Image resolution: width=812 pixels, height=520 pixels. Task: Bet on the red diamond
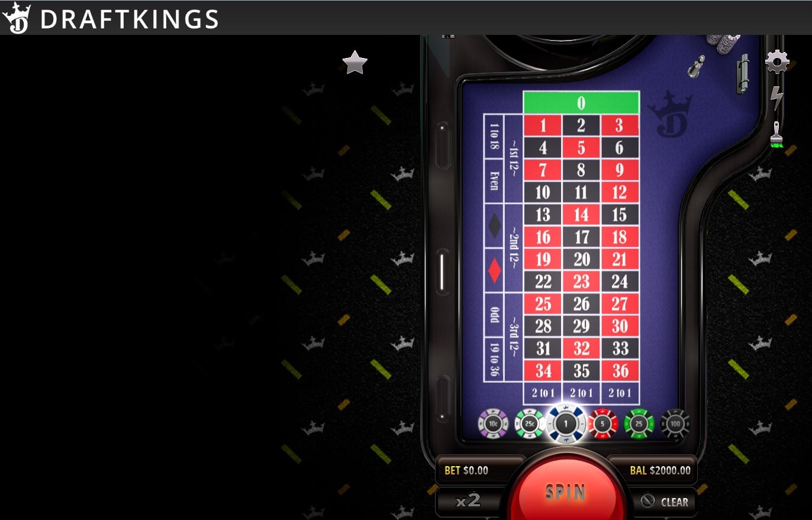[494, 270]
